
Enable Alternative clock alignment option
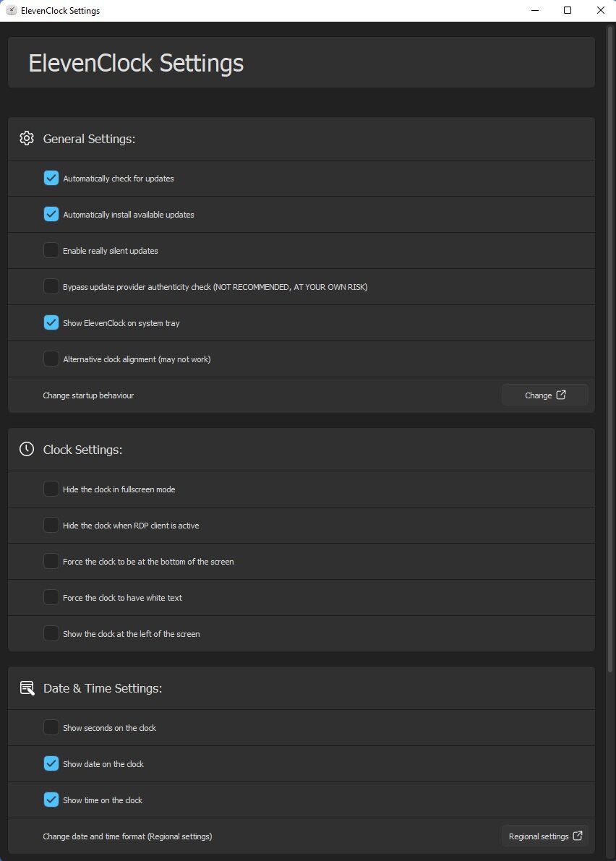[x=51, y=359]
